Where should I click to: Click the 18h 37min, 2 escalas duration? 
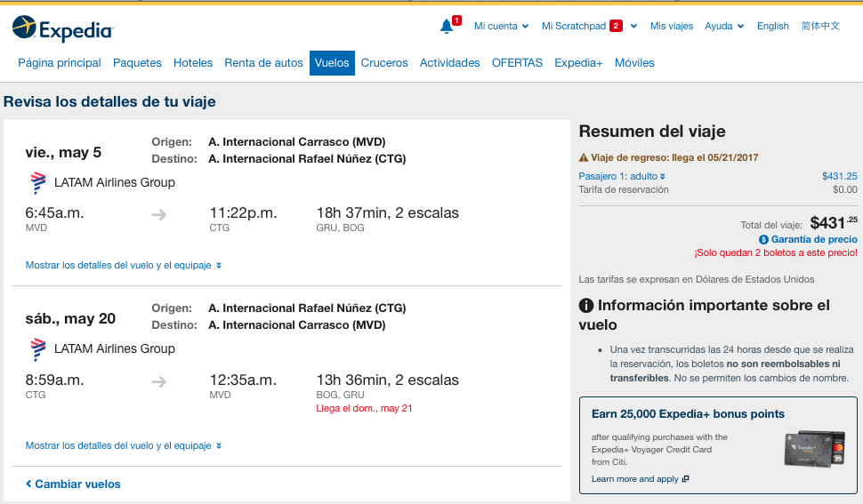[x=388, y=212]
